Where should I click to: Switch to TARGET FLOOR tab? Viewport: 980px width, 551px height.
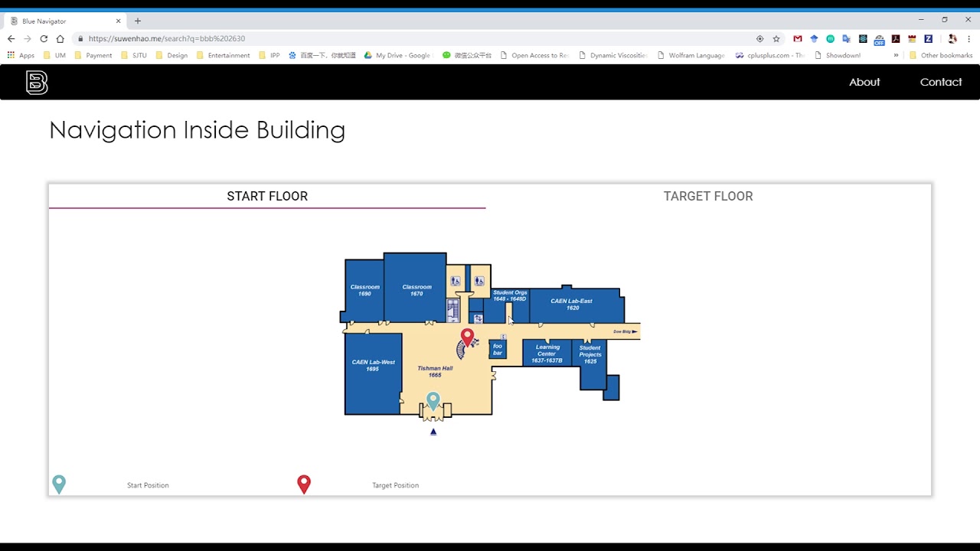coord(708,196)
